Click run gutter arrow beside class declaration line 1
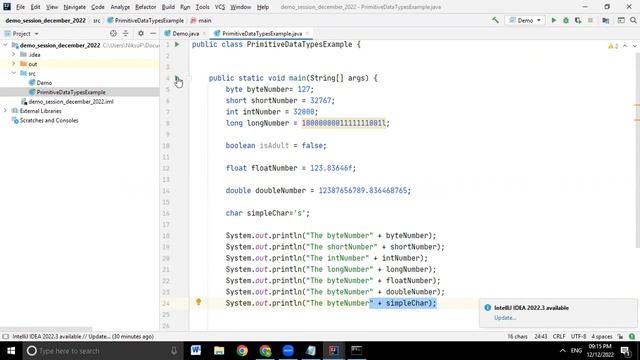The height and width of the screenshot is (360, 640). 177,44
